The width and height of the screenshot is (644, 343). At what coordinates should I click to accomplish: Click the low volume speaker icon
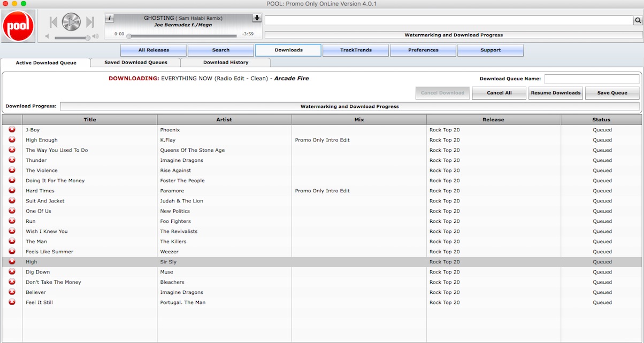[x=47, y=37]
